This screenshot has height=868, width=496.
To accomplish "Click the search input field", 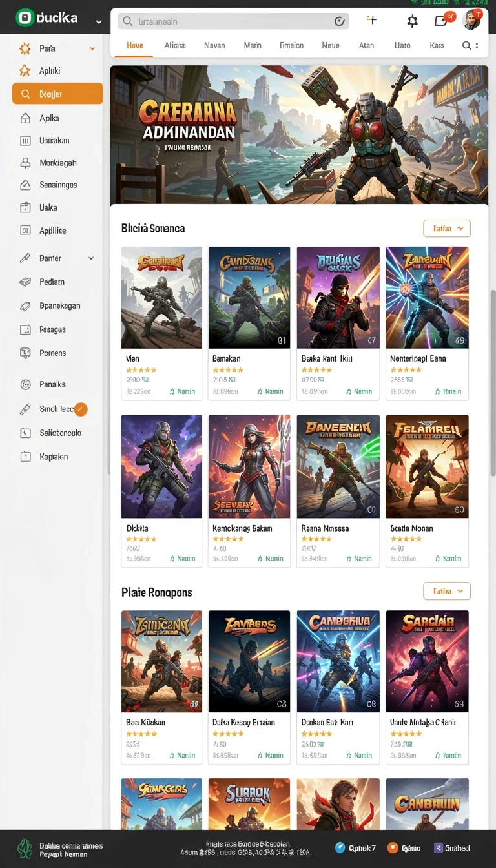I will (233, 21).
